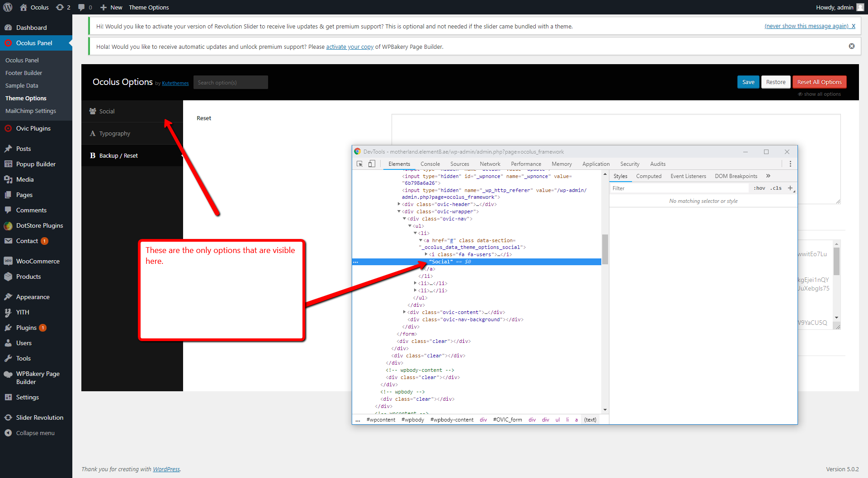The height and width of the screenshot is (478, 868).
Task: Click activate your copy link
Action: [350, 47]
